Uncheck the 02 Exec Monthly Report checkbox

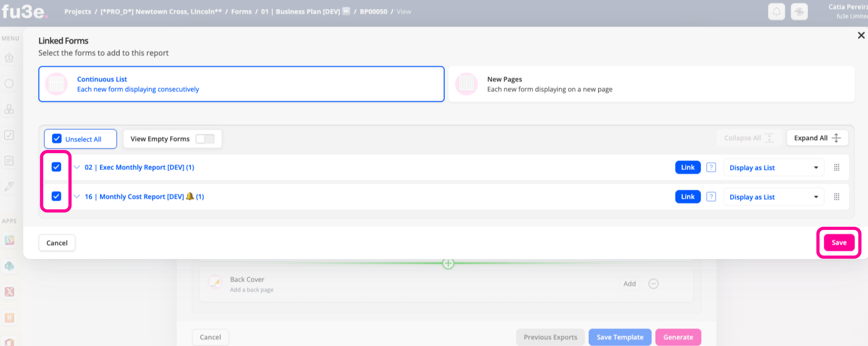56,167
